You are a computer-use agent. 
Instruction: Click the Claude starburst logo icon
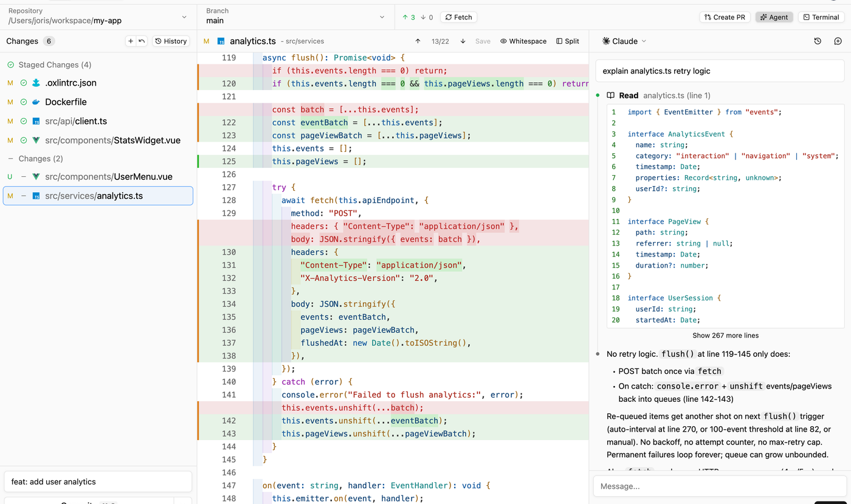pyautogui.click(x=606, y=41)
